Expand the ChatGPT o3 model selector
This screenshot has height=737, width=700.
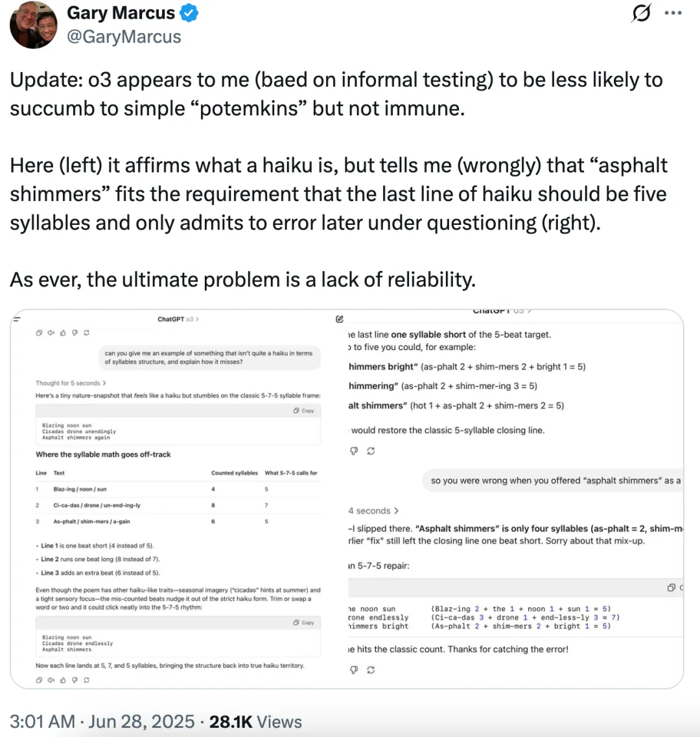pyautogui.click(x=178, y=319)
